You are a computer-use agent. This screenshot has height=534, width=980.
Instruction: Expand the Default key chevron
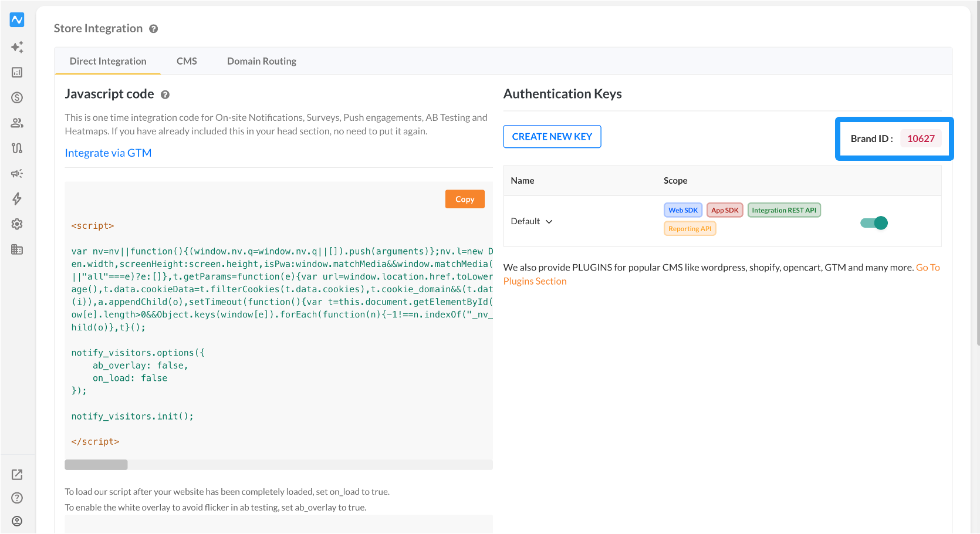coord(549,221)
